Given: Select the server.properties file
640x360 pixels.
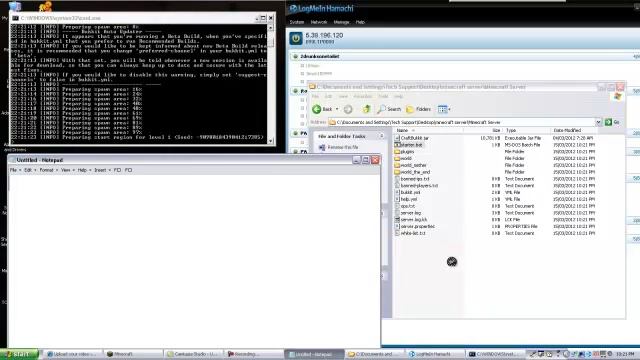Looking at the screenshot, I should pyautogui.click(x=415, y=226).
